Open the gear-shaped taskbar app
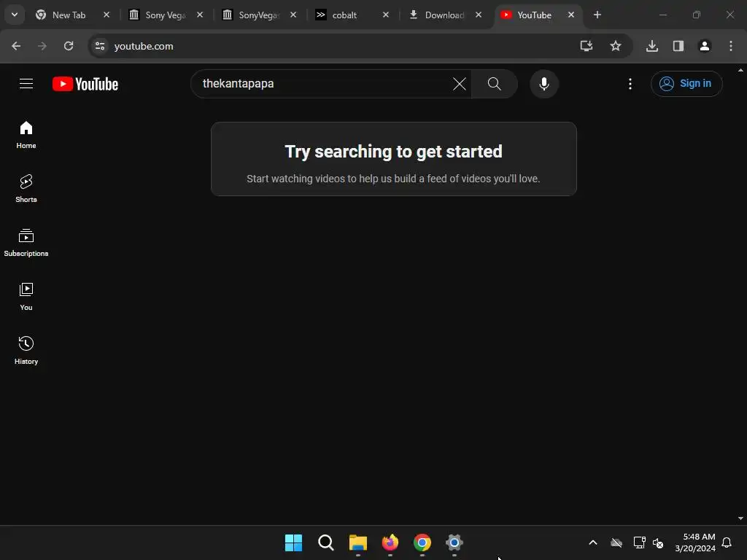The width and height of the screenshot is (747, 560). (454, 542)
